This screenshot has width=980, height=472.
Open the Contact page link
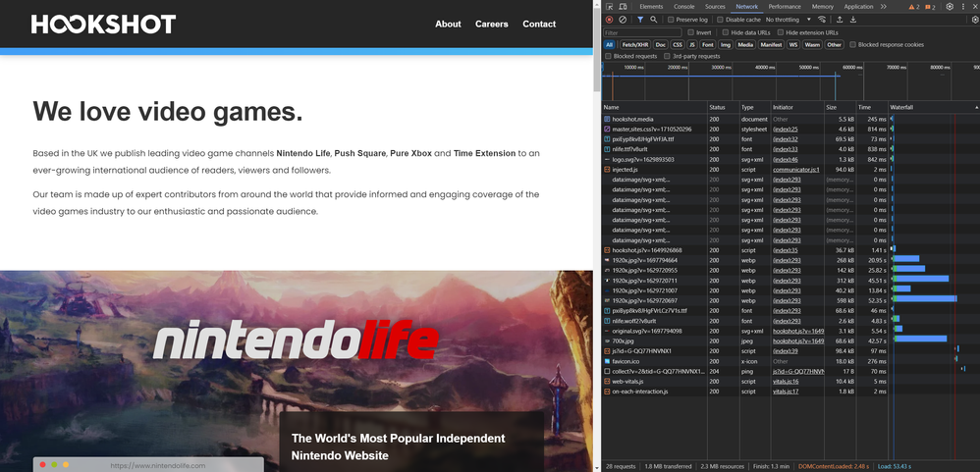click(539, 24)
